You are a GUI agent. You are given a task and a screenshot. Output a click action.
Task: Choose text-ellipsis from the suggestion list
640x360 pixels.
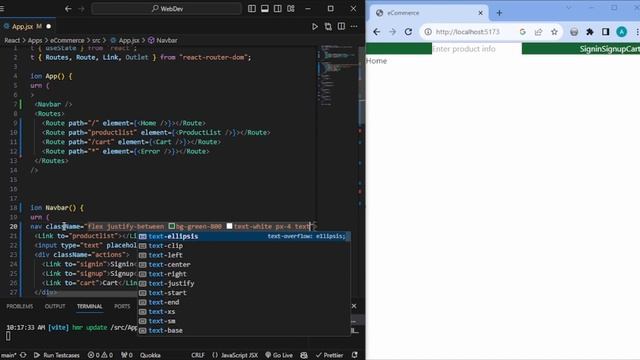[x=244, y=236]
